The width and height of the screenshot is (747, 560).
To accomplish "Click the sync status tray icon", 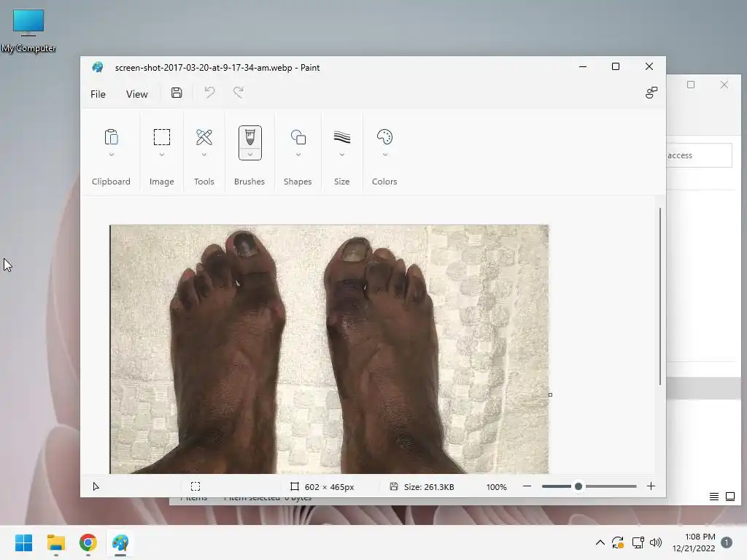I will 618,542.
